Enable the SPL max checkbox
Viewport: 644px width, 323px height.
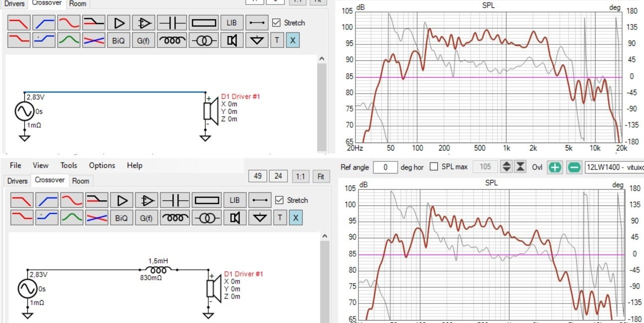(x=434, y=167)
